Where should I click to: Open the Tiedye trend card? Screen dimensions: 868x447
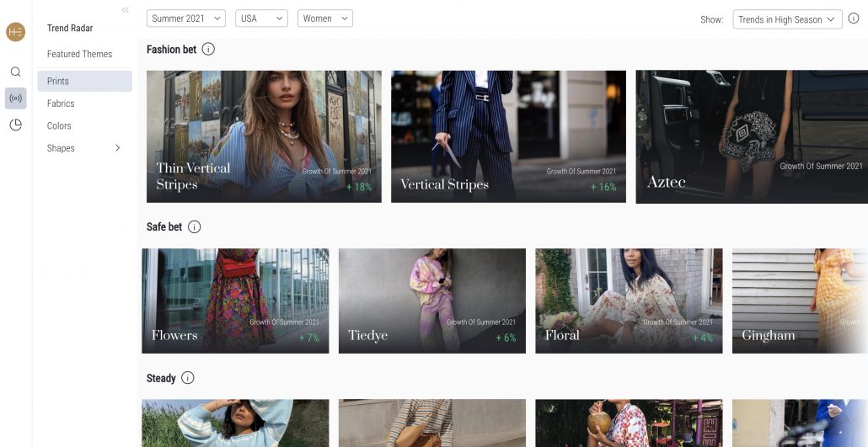431,301
